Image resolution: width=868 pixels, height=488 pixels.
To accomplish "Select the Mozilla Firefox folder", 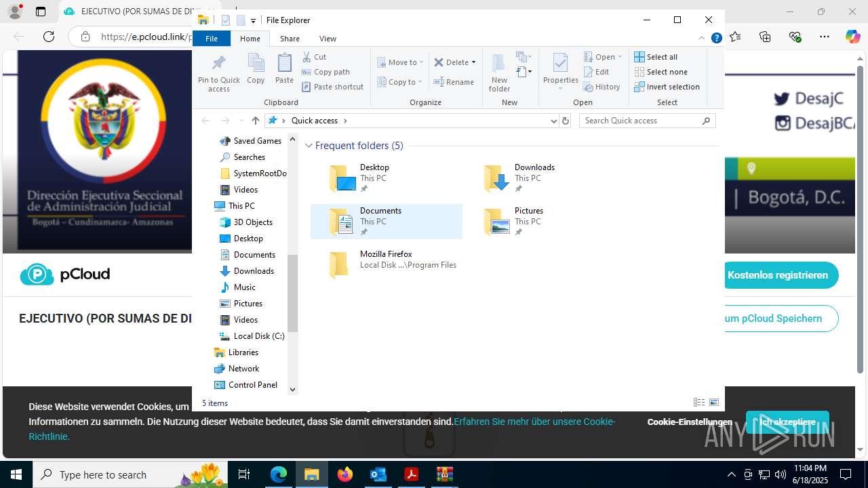I will tap(387, 265).
